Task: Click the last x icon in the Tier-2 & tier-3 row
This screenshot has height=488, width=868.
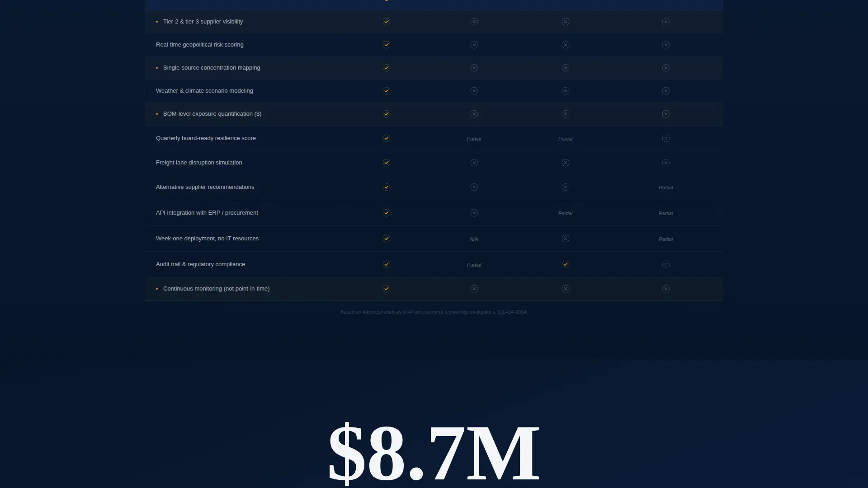Action: pos(666,22)
